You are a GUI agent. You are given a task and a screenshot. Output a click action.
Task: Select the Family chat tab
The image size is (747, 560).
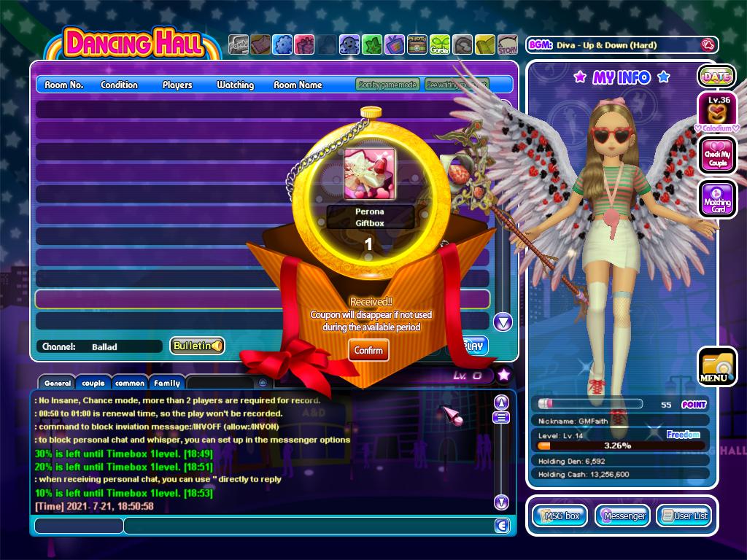(167, 383)
